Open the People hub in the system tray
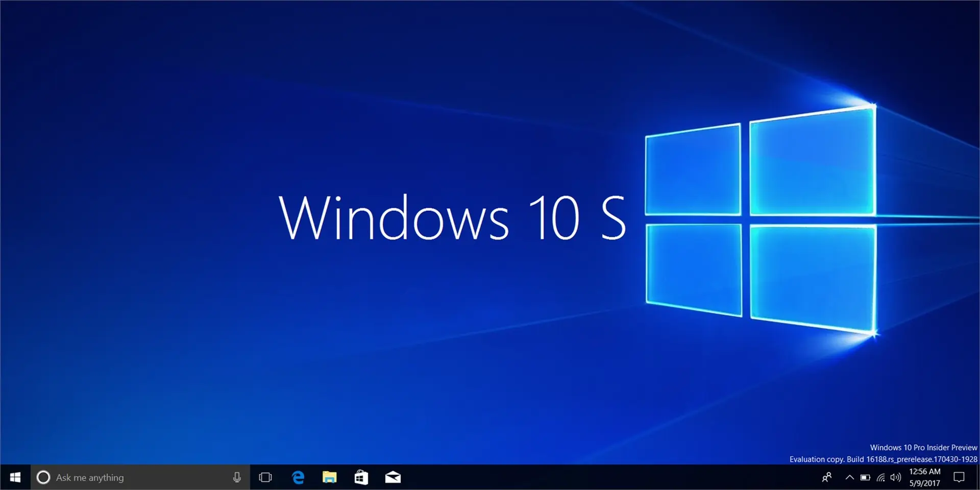980x490 pixels. pyautogui.click(x=827, y=477)
